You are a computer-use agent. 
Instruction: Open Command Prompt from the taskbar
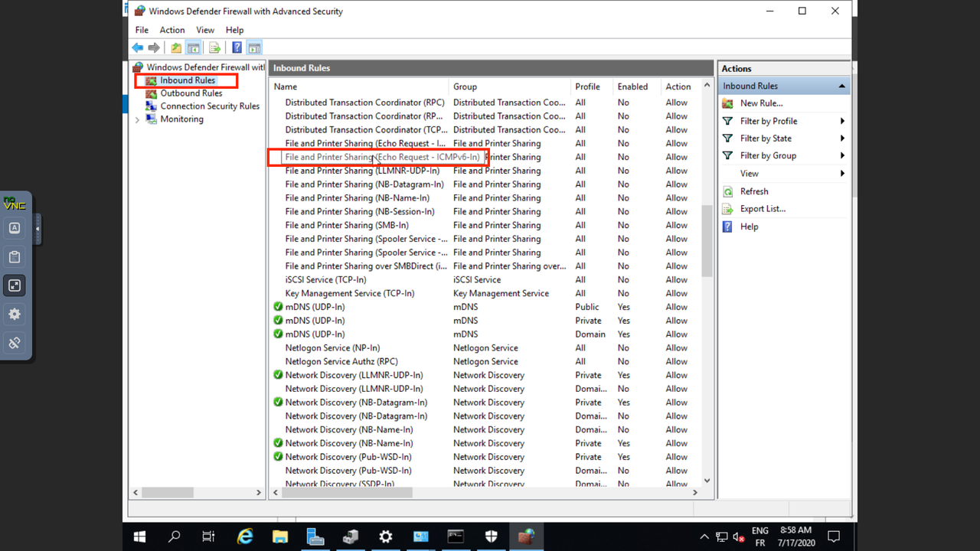click(456, 536)
